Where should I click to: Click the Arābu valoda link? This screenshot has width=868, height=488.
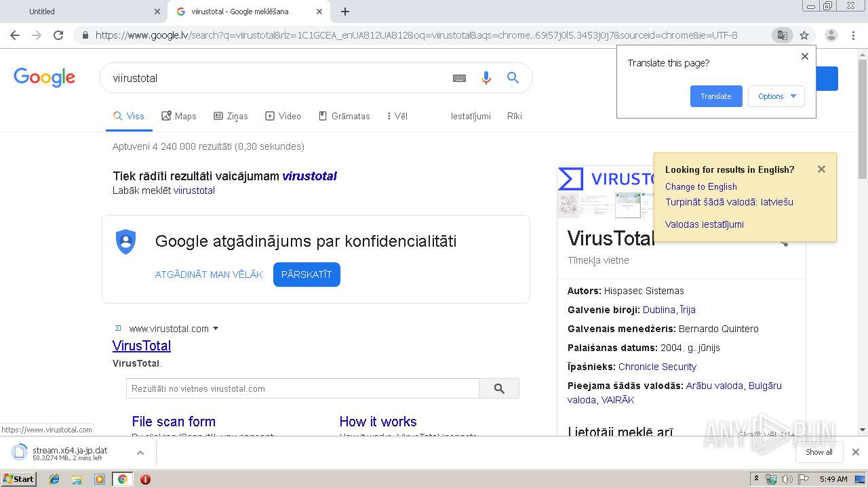pyautogui.click(x=714, y=386)
